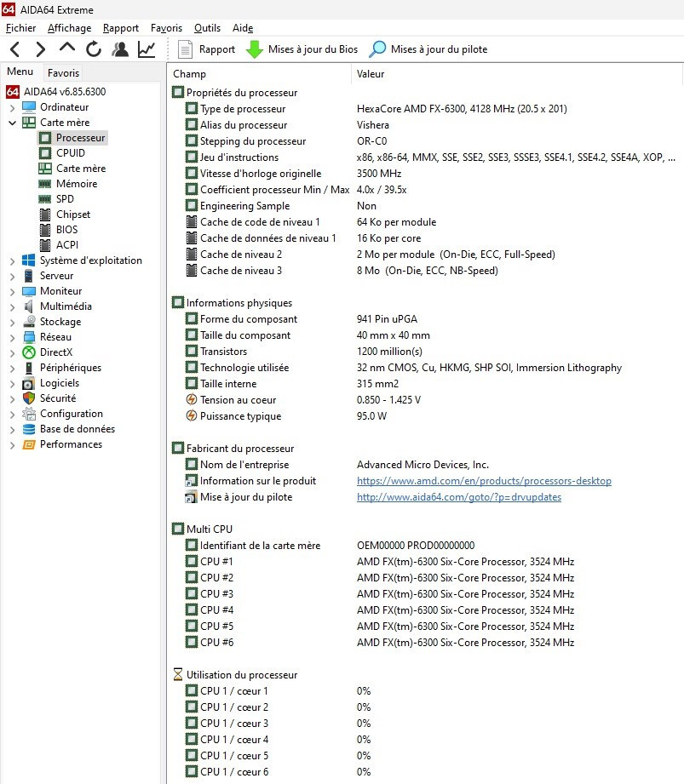Expand the Stockage tree node
The width and height of the screenshot is (684, 784).
point(13,322)
